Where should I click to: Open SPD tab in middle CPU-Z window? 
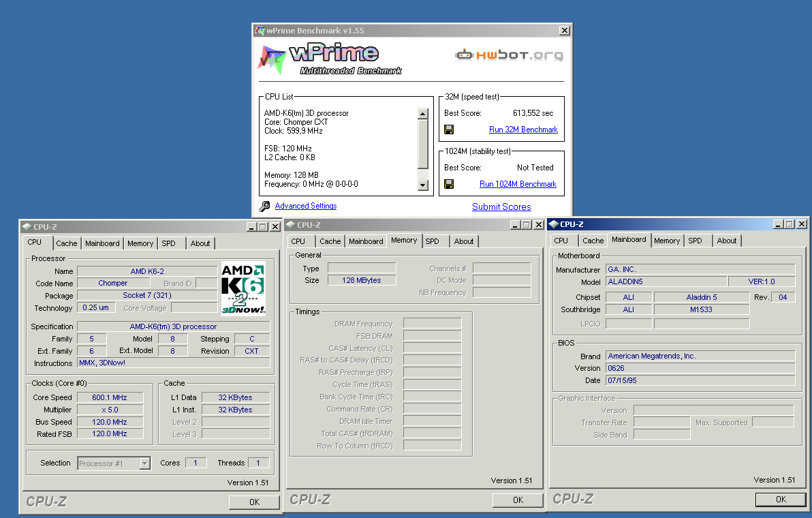point(433,241)
